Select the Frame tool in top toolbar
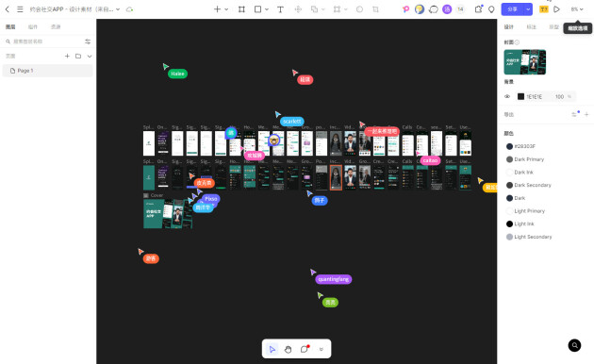594x364 pixels. click(241, 9)
